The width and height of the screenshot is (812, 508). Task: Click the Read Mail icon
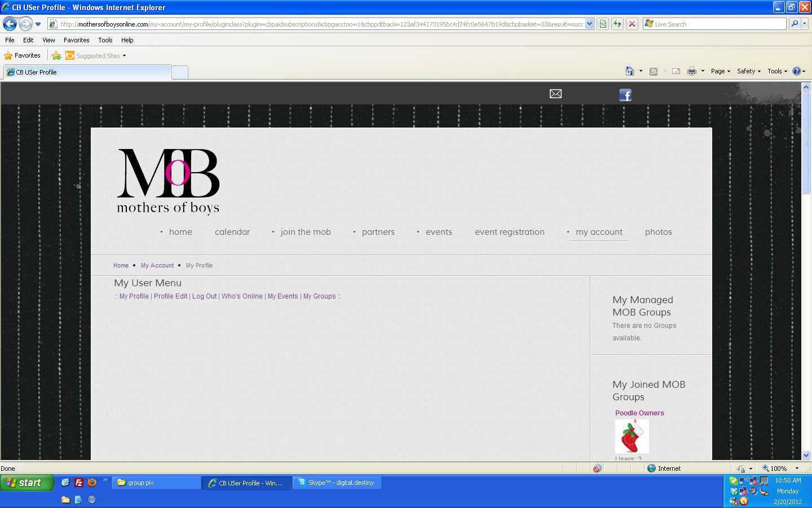676,71
